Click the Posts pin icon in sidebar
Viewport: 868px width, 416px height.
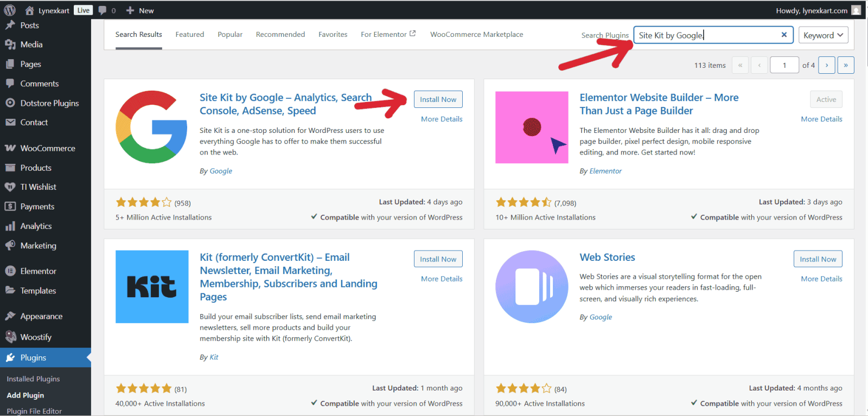[10, 25]
